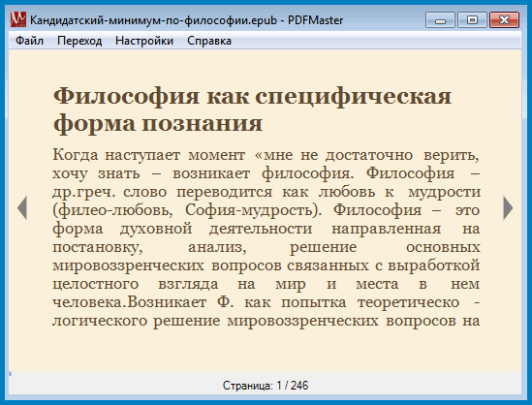Click the word целостного in the text
Viewport: 532px width, 405px height.
(96, 284)
